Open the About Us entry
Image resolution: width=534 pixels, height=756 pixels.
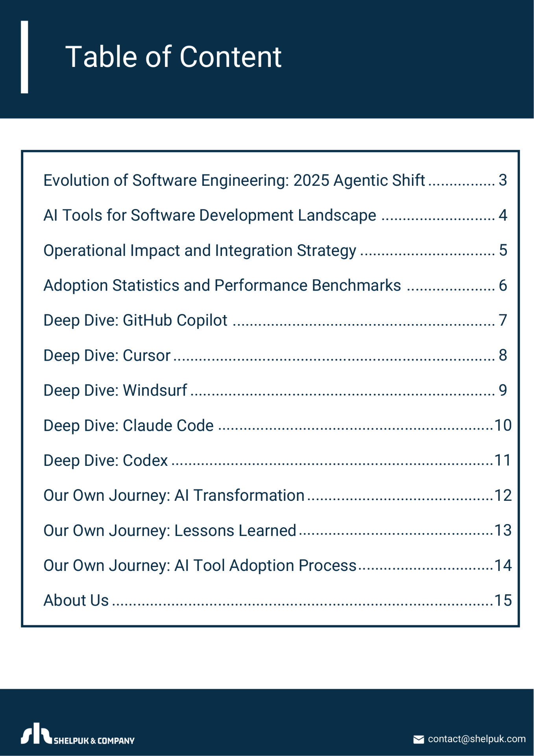pyautogui.click(x=277, y=600)
